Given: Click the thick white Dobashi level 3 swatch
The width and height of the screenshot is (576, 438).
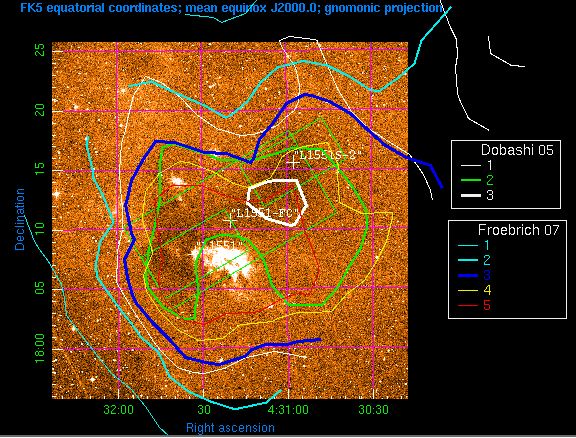Looking at the screenshot, I should pos(471,195).
